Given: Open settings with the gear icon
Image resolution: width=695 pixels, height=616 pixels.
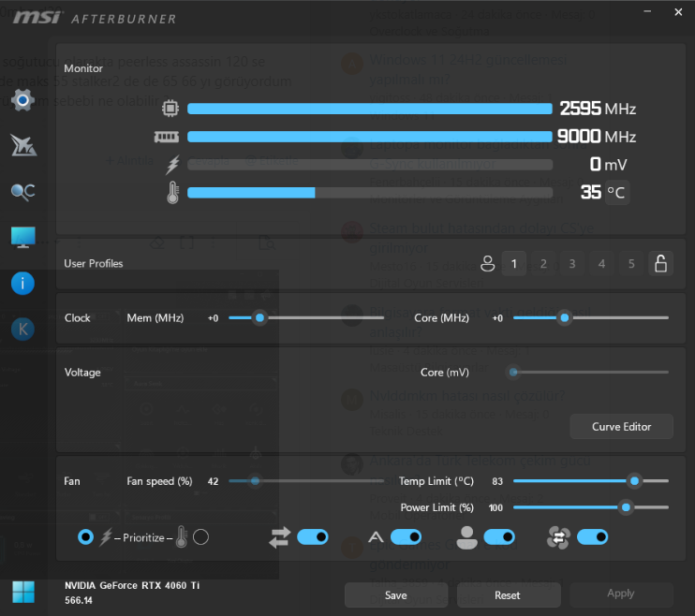Looking at the screenshot, I should [x=23, y=100].
